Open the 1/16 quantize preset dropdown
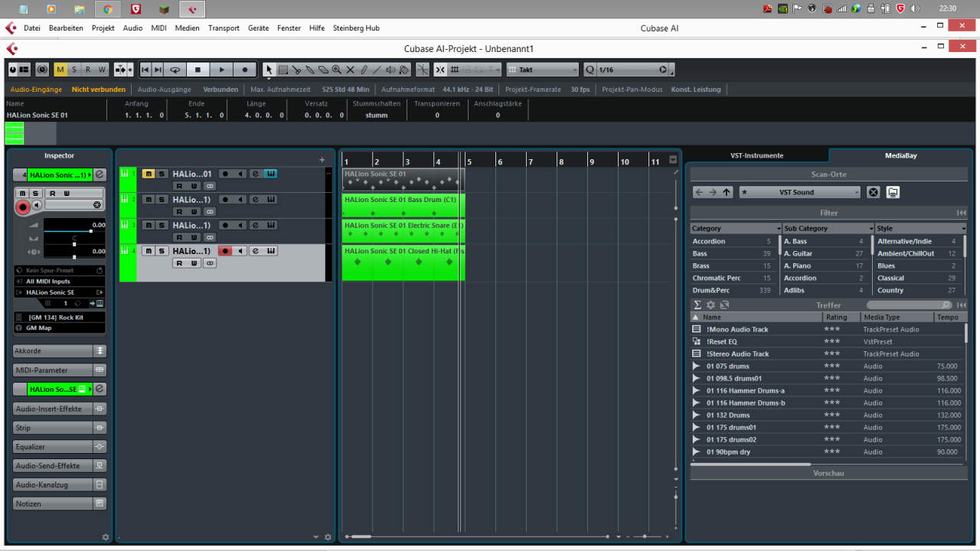The image size is (980, 551). click(634, 70)
